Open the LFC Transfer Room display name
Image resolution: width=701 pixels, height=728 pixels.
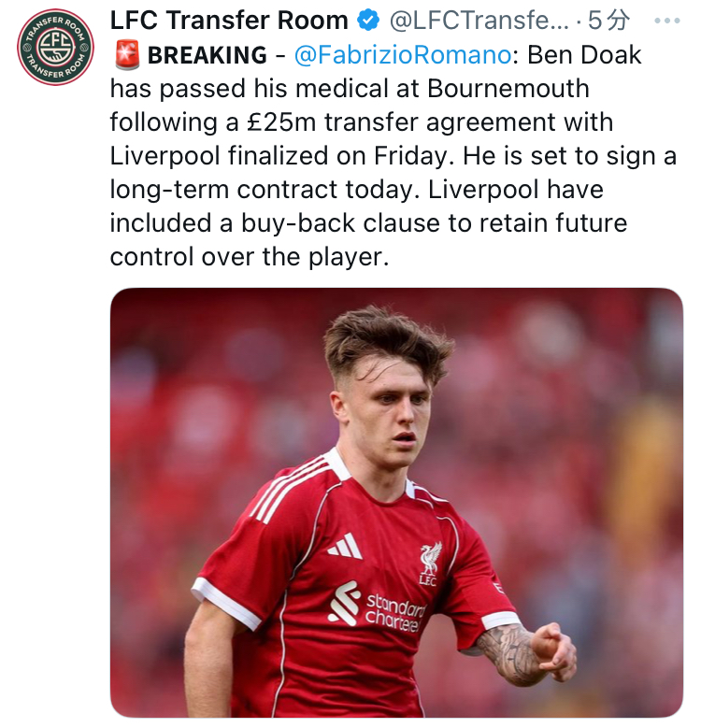tap(229, 21)
